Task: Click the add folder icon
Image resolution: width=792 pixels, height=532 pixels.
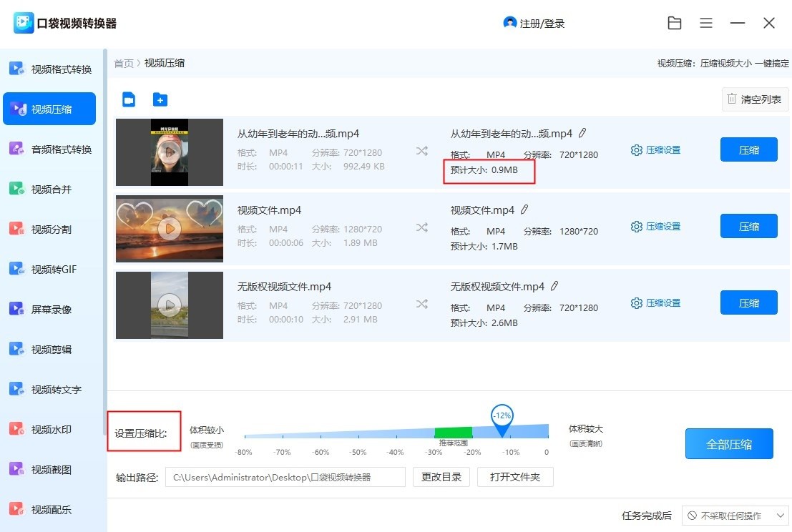Action: pyautogui.click(x=160, y=99)
